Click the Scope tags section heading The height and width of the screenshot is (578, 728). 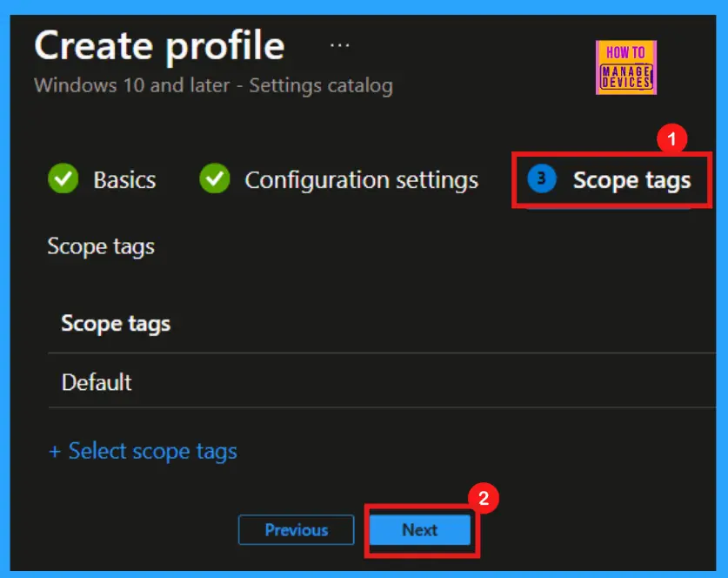click(x=101, y=246)
